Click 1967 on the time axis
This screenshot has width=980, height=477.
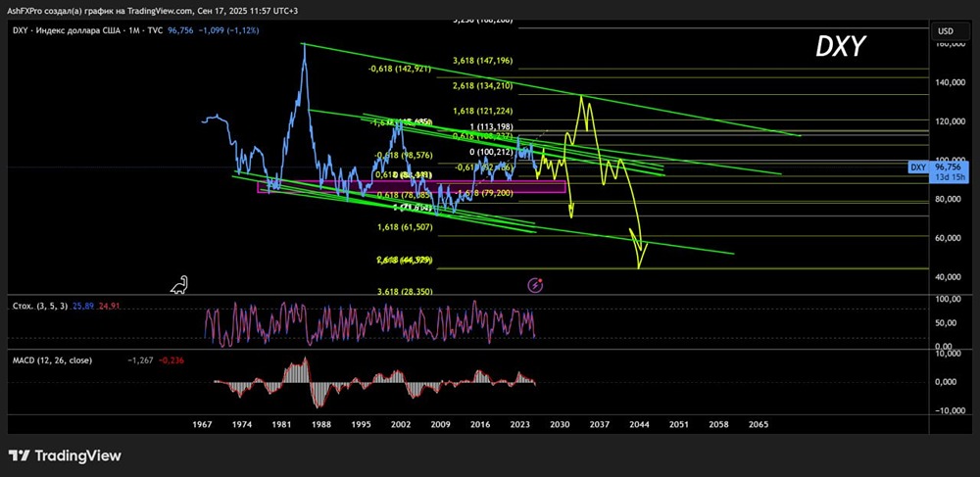(x=201, y=424)
